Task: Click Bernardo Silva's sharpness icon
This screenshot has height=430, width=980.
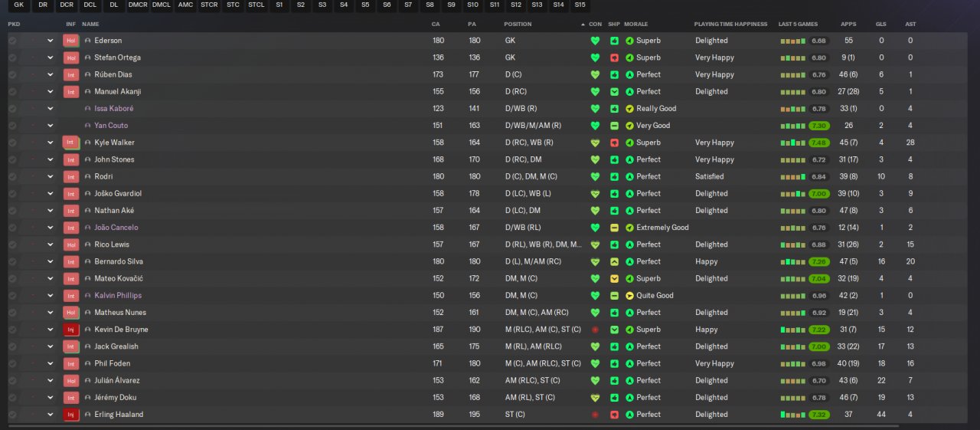Action: pos(614,261)
